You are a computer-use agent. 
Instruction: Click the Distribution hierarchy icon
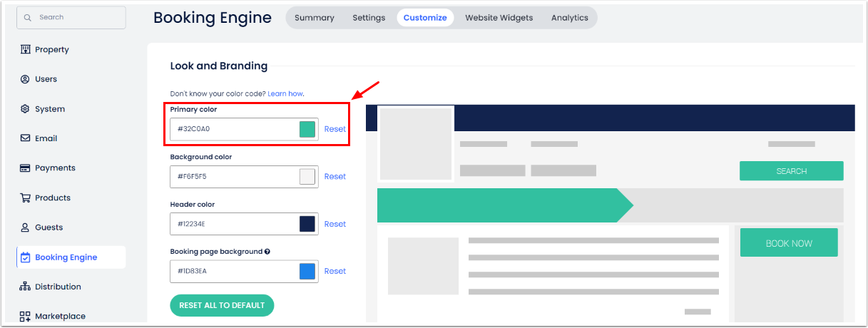(26, 287)
